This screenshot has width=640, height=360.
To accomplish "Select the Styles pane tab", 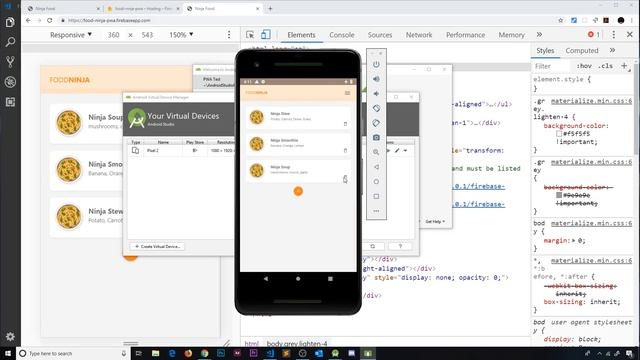I will tap(545, 51).
